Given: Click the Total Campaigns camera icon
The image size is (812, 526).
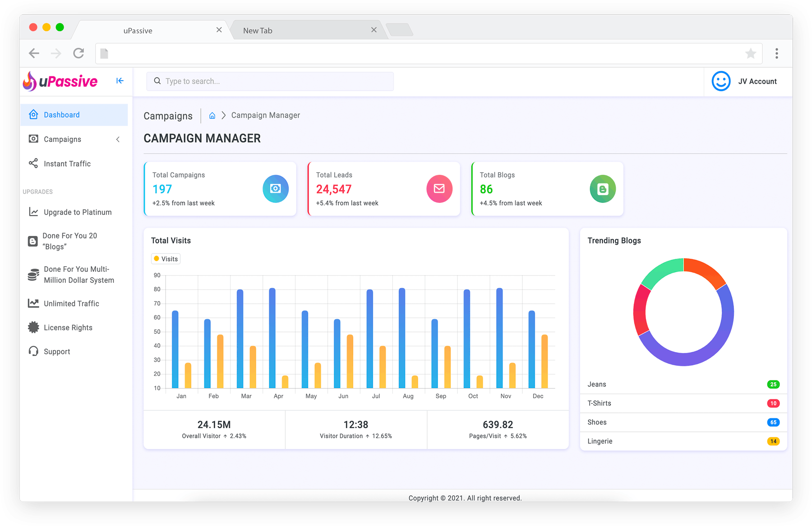Looking at the screenshot, I should 275,189.
